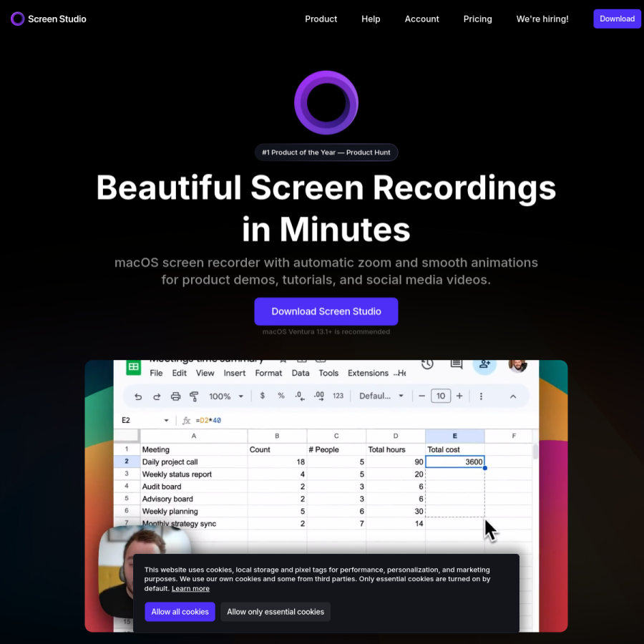Click the Audit board cell
This screenshot has height=644, width=644.
[194, 487]
